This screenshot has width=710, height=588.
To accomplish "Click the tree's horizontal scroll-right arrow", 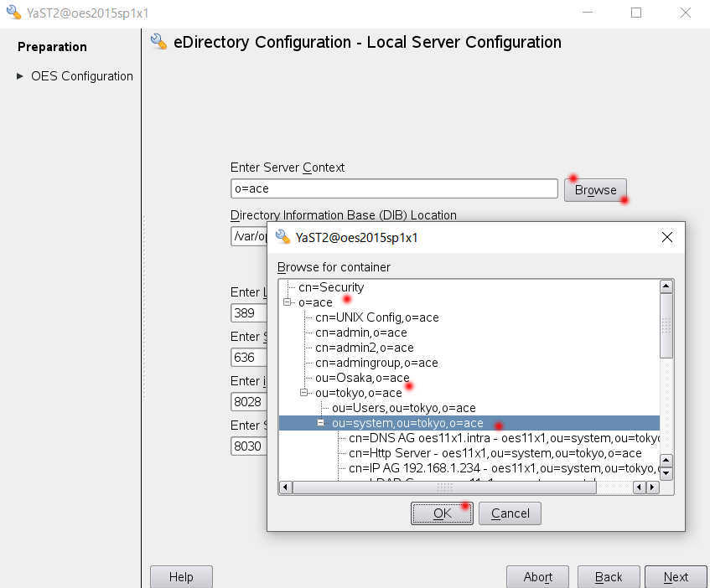I will [652, 487].
